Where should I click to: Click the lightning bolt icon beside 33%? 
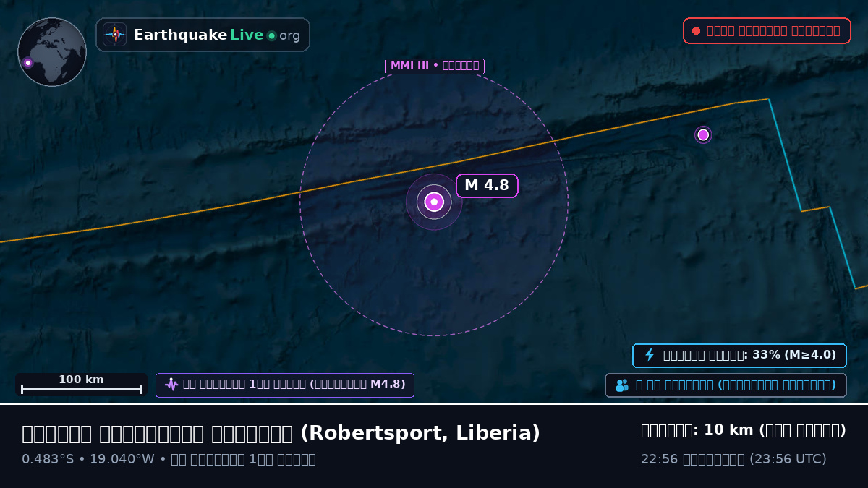(x=650, y=355)
